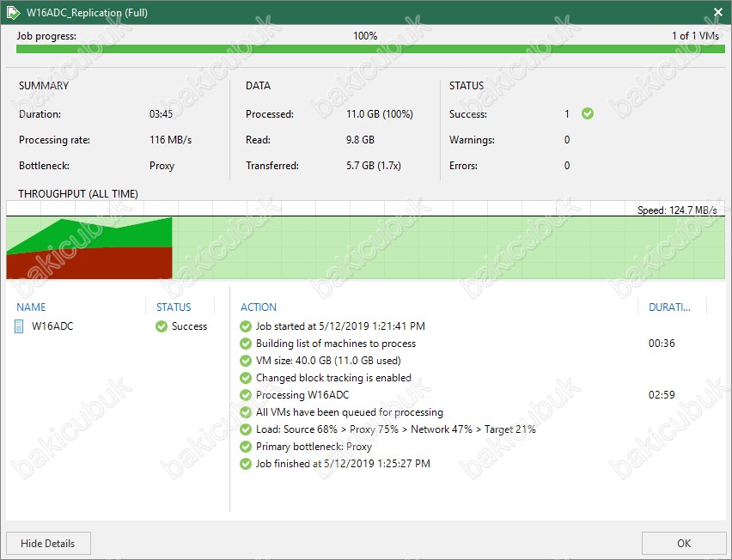This screenshot has width=732, height=560.
Task: Click the 00:36 duration value
Action: pos(662,344)
